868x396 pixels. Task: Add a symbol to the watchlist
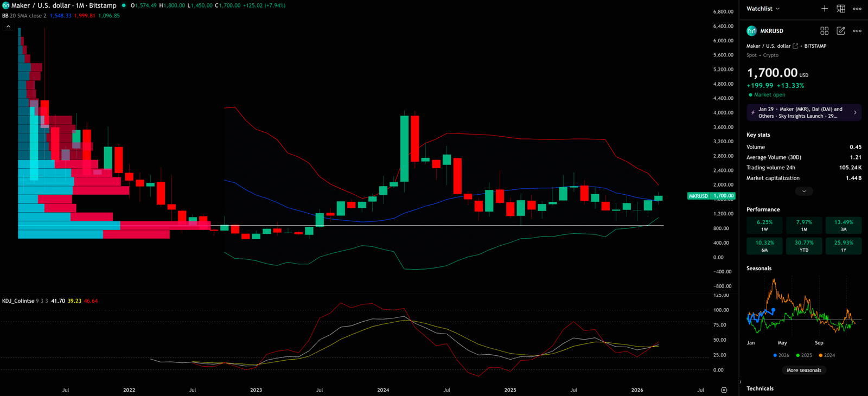pyautogui.click(x=824, y=9)
